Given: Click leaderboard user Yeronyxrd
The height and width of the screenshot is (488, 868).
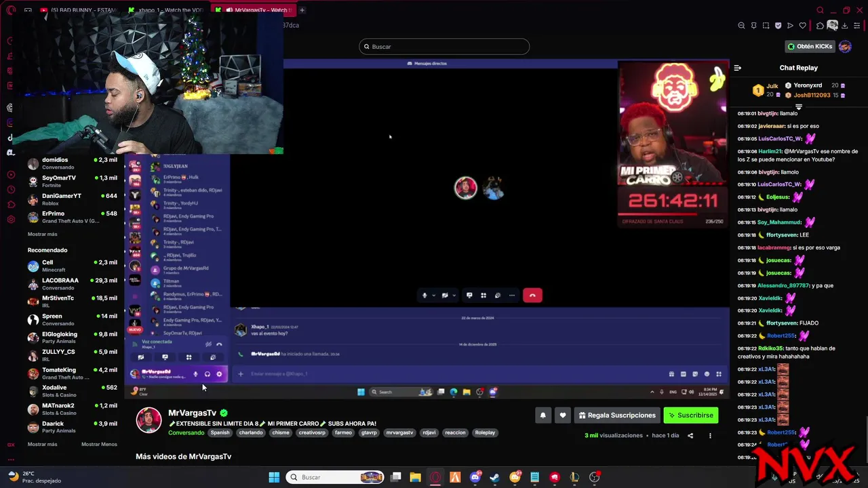Looking at the screenshot, I should (x=808, y=85).
